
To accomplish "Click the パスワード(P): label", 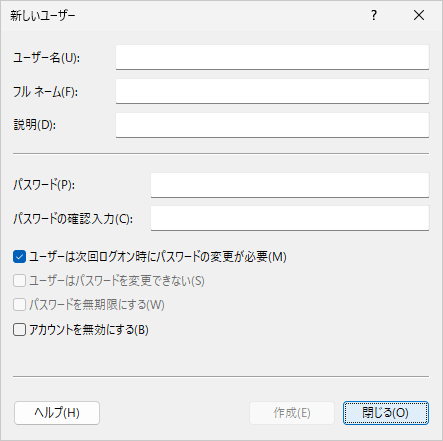I will (x=44, y=185).
